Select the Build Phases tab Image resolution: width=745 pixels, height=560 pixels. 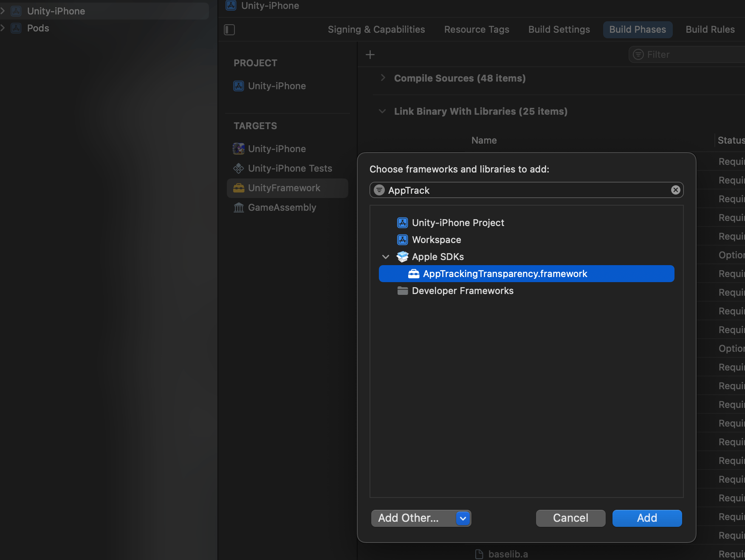click(638, 29)
